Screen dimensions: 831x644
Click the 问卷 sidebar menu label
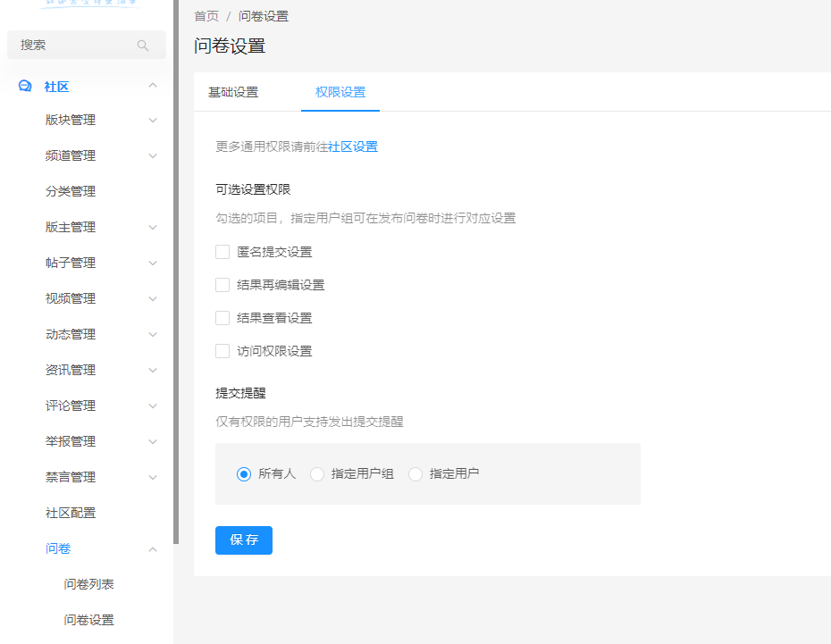pyautogui.click(x=58, y=548)
